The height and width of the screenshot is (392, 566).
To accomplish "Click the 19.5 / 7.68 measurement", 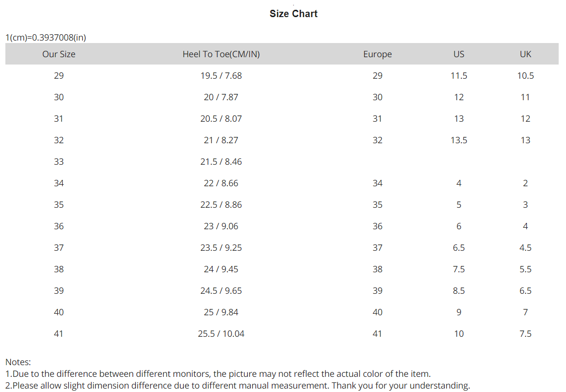I will click(x=221, y=76).
